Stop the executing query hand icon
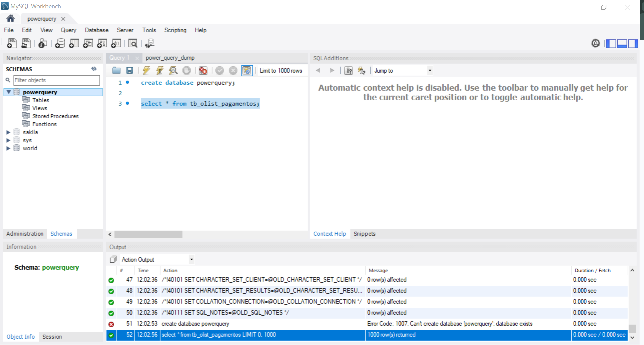644x345 pixels. (187, 70)
